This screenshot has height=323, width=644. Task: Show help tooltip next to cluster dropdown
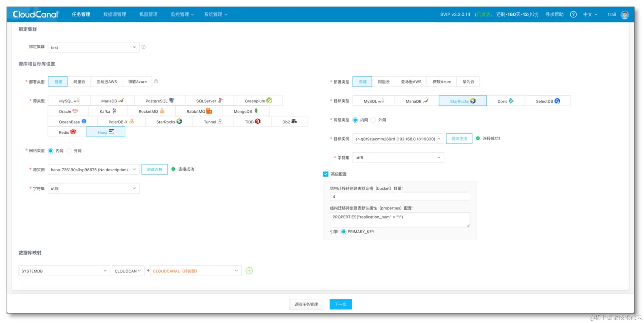[143, 47]
